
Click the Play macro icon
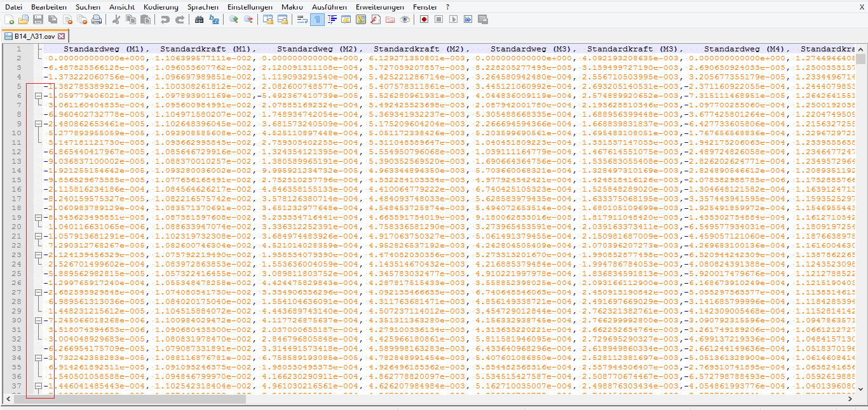453,20
